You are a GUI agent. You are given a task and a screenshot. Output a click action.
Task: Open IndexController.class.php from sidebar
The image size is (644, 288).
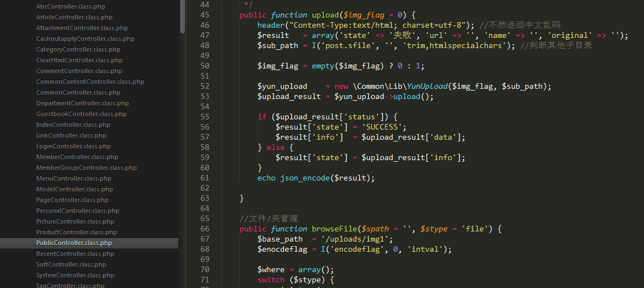coord(73,124)
